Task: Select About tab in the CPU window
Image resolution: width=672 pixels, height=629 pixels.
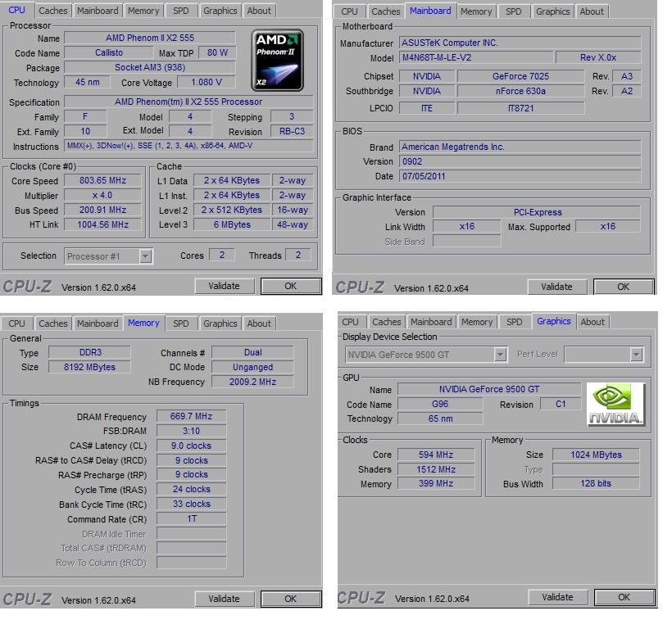Action: click(259, 11)
